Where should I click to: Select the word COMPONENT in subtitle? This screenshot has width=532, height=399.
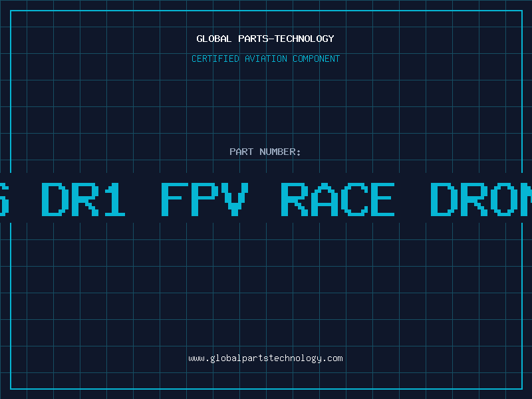point(317,59)
